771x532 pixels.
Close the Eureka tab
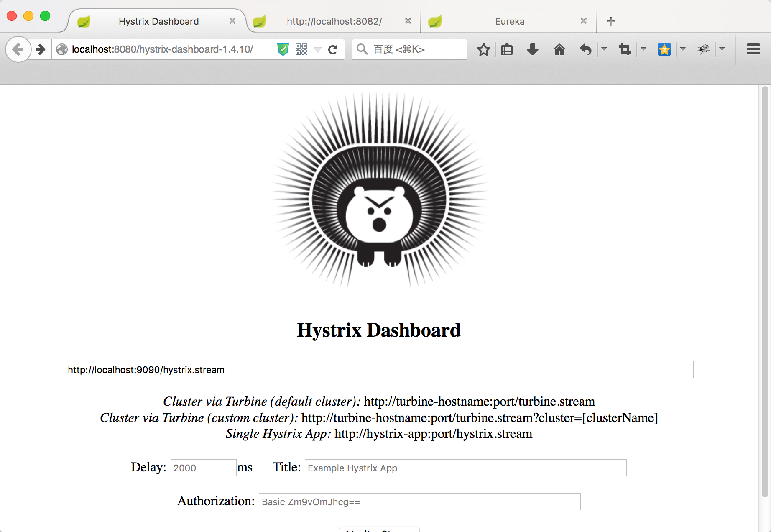(584, 21)
